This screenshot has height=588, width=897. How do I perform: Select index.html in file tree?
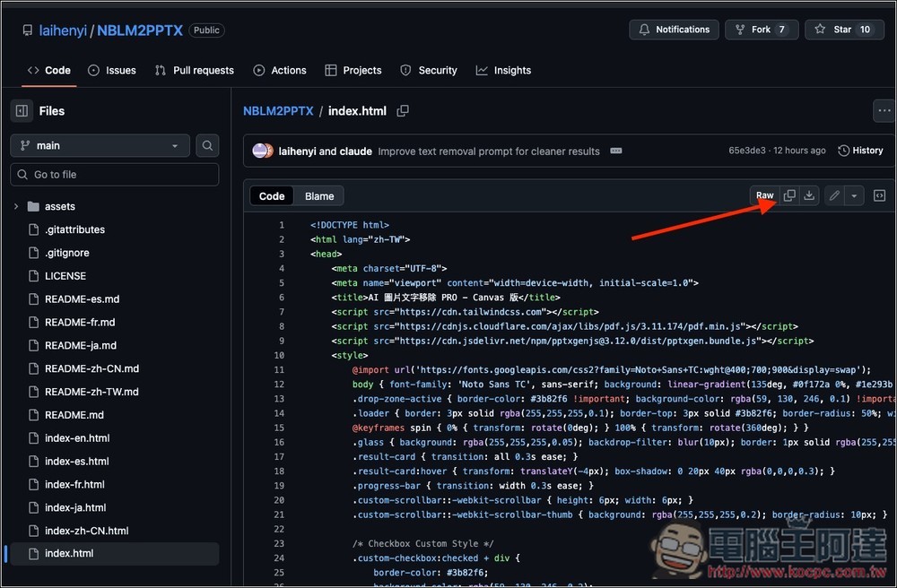click(x=115, y=554)
